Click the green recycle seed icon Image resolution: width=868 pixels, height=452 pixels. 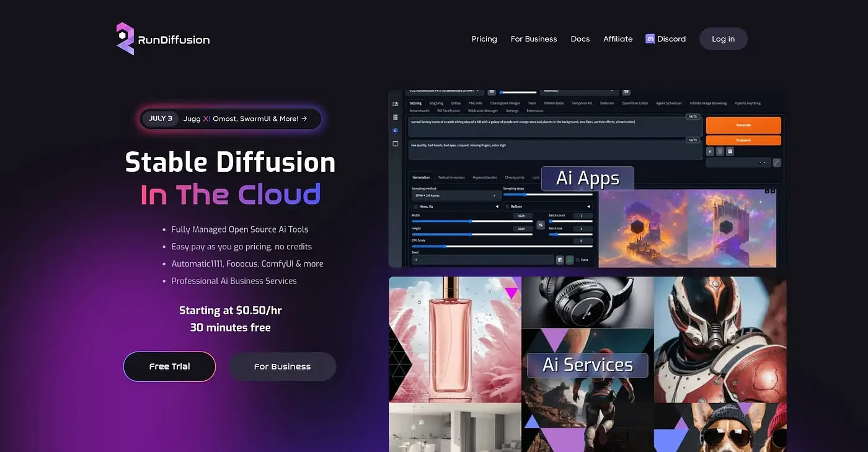(570, 260)
